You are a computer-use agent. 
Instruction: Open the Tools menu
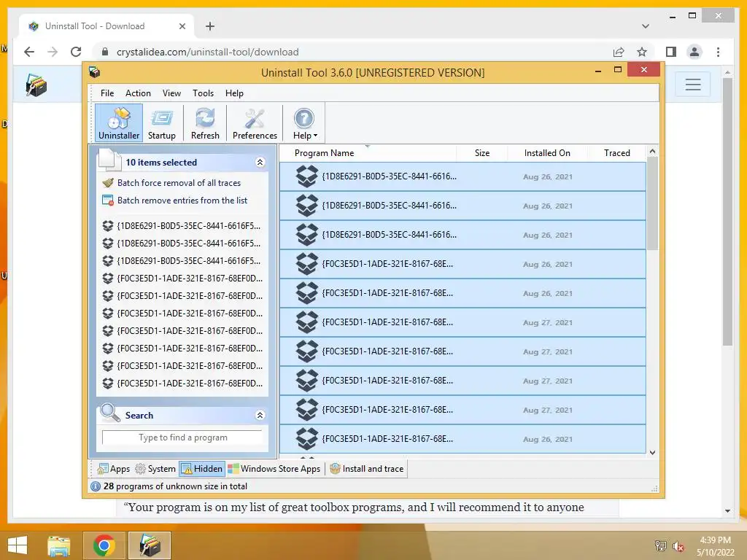203,93
